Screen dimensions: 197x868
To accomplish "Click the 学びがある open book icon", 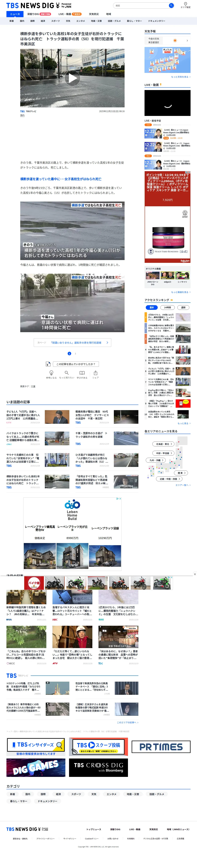I will 82,373.
